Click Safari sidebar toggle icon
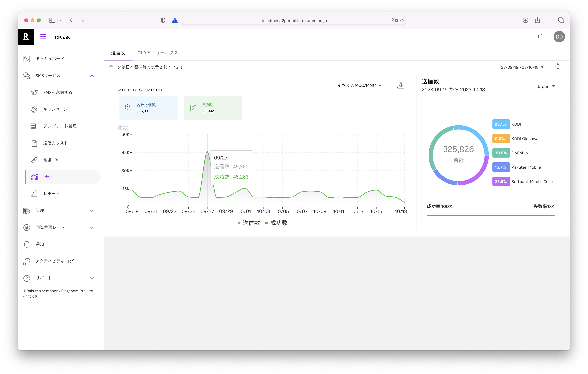The height and width of the screenshot is (374, 588). [x=52, y=20]
